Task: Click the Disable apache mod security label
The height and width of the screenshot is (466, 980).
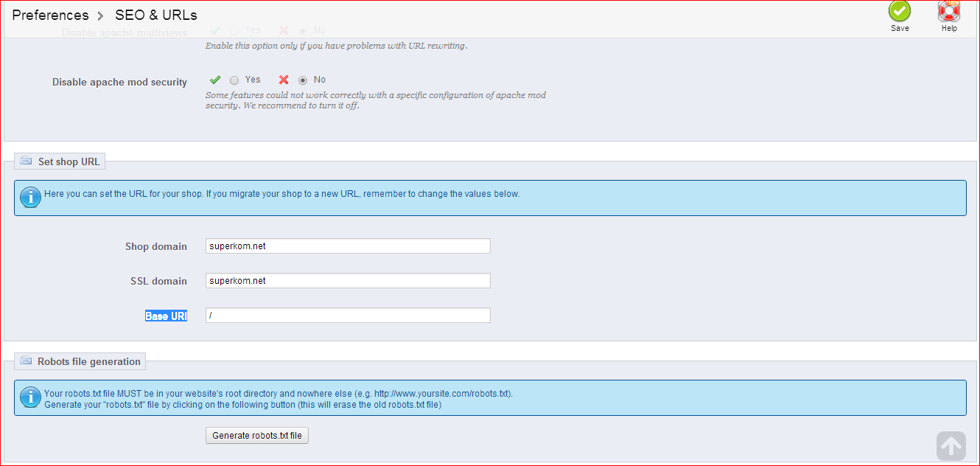Action: [119, 82]
